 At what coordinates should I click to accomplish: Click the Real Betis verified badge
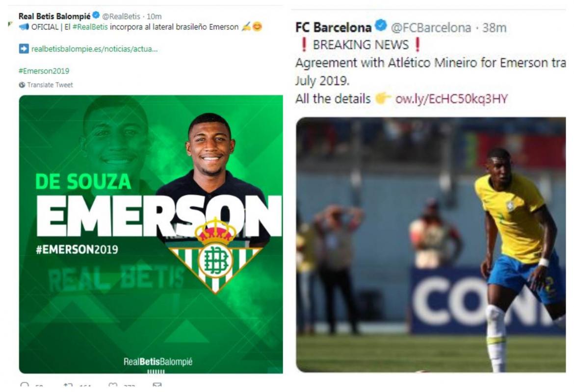tap(96, 15)
